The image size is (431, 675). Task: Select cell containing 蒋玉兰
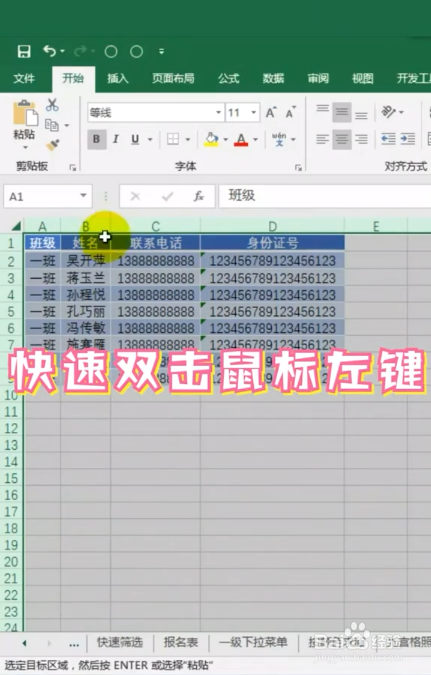(85, 278)
